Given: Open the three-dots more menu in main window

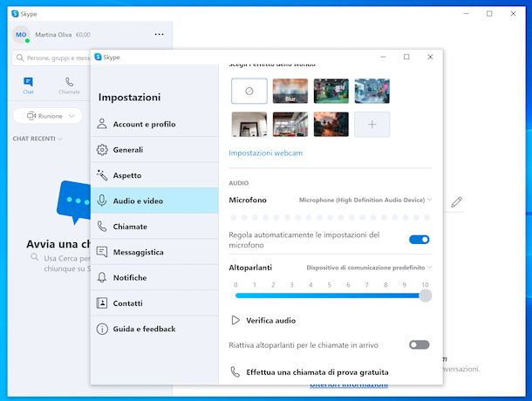Looking at the screenshot, I should pyautogui.click(x=159, y=34).
